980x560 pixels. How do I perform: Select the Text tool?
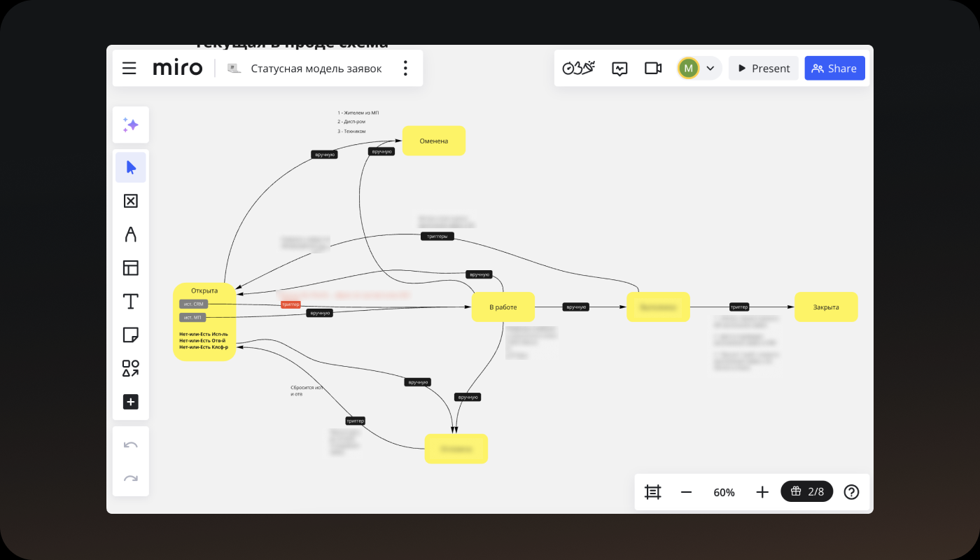pos(131,302)
